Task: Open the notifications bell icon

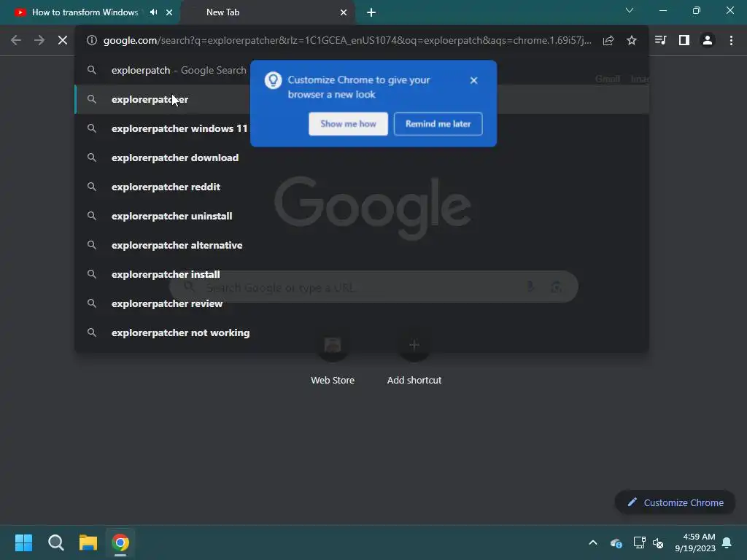Action: (x=727, y=542)
